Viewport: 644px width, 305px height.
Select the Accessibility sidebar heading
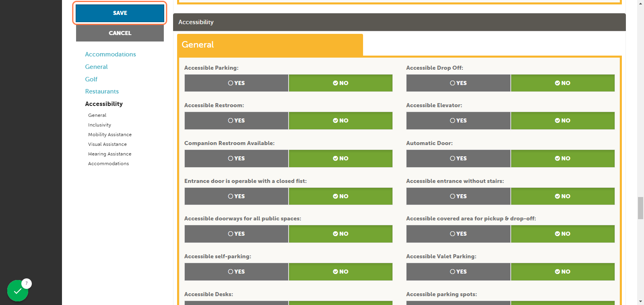tap(104, 104)
